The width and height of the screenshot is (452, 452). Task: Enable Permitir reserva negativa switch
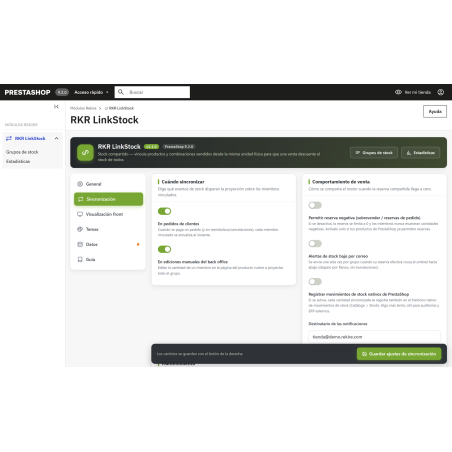pyautogui.click(x=315, y=205)
